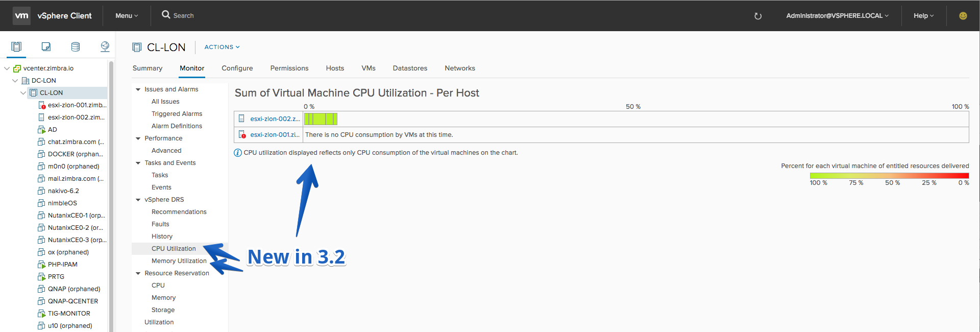Open the Menu dropdown
The width and height of the screenshot is (980, 332).
[127, 16]
